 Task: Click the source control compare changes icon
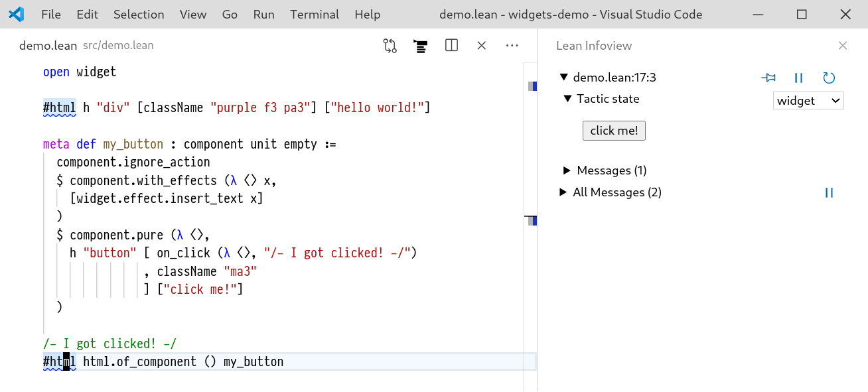point(390,46)
